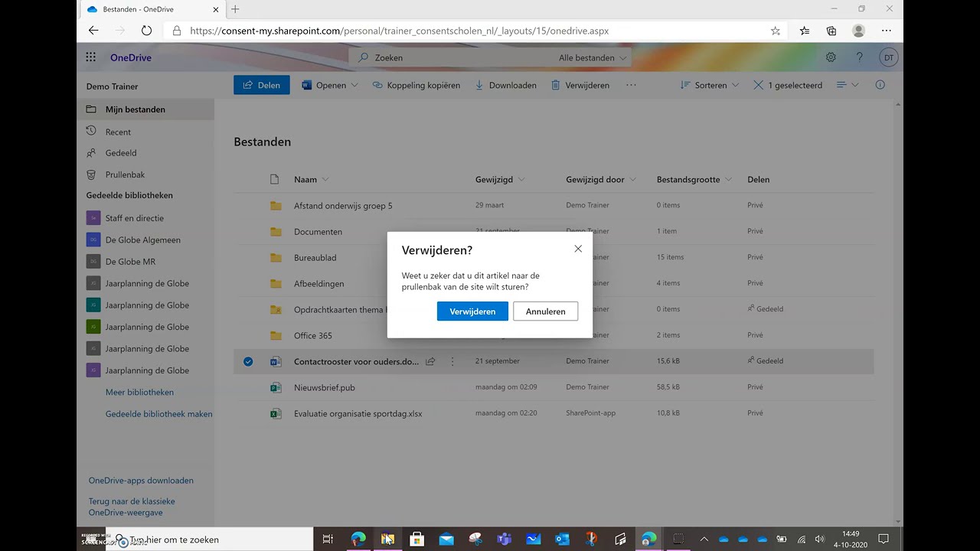
Task: Open the Bureaublad folder
Action: (315, 258)
